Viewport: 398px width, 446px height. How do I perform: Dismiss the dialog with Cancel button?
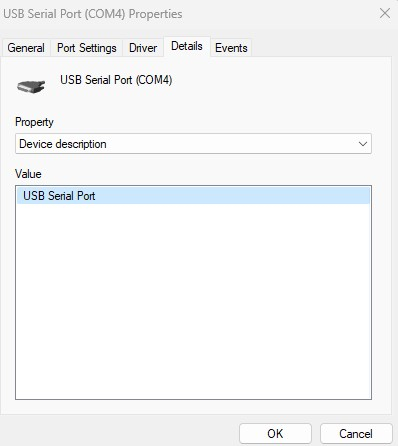pos(356,434)
